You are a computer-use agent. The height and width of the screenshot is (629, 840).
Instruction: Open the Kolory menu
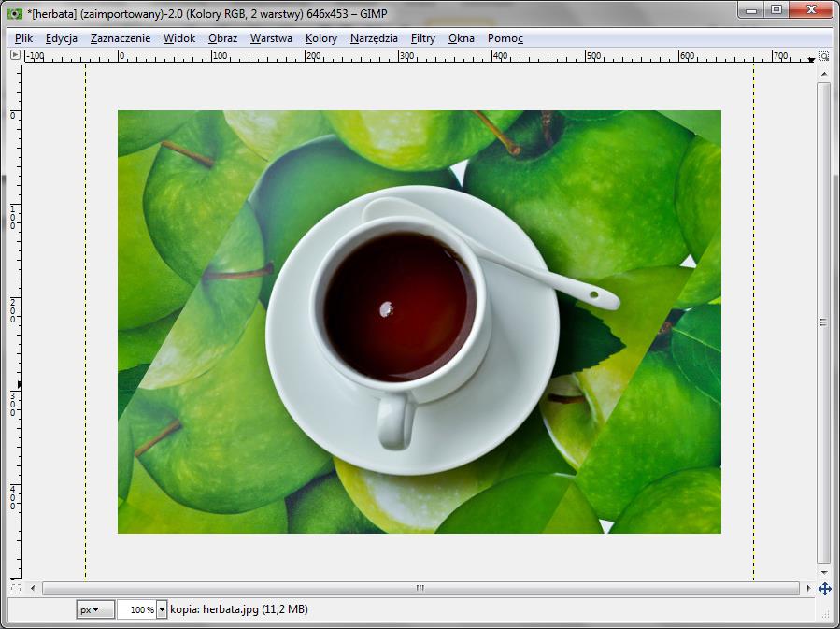click(320, 38)
